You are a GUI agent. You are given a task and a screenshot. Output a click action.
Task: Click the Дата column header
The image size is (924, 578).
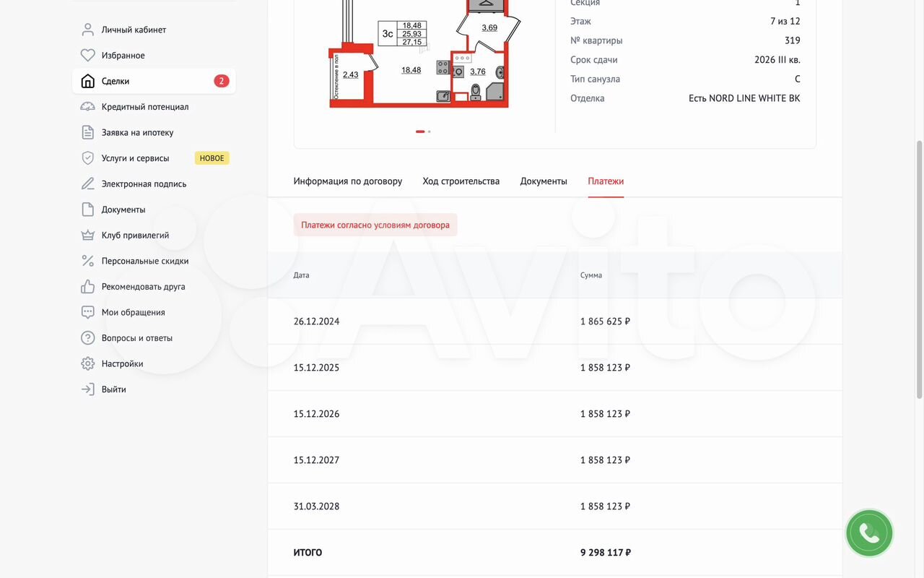[x=301, y=275]
